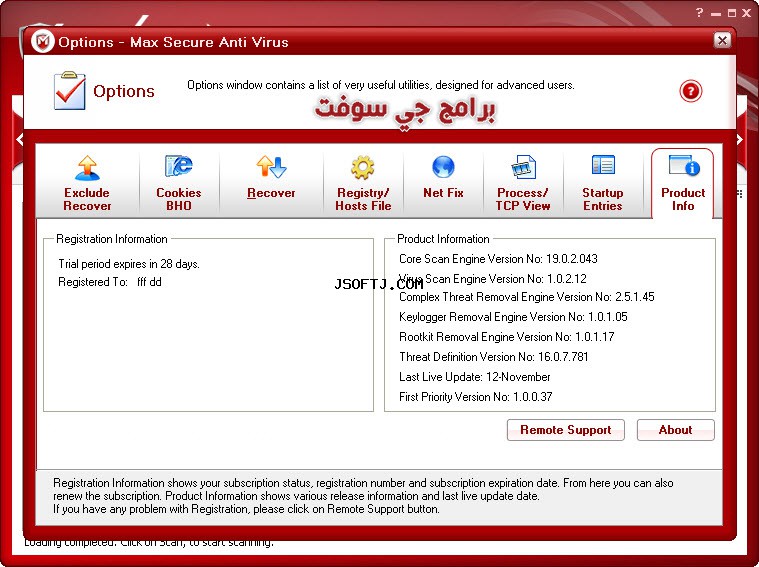Click the Max Secure shield logo in title bar
This screenshot has width=759, height=567.
pyautogui.click(x=43, y=42)
